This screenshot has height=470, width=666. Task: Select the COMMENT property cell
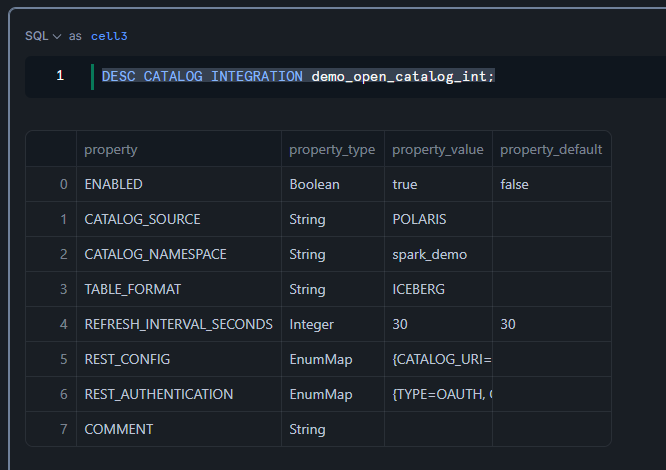click(179, 429)
